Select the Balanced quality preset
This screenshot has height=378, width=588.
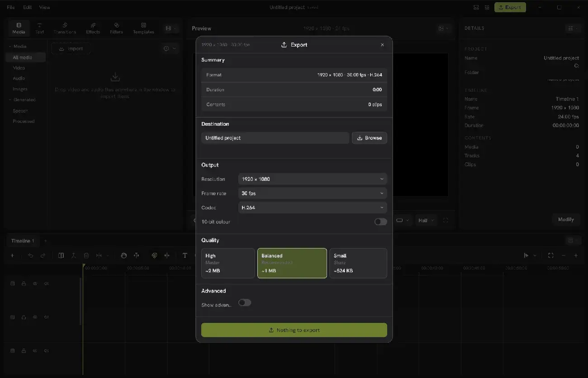click(292, 263)
